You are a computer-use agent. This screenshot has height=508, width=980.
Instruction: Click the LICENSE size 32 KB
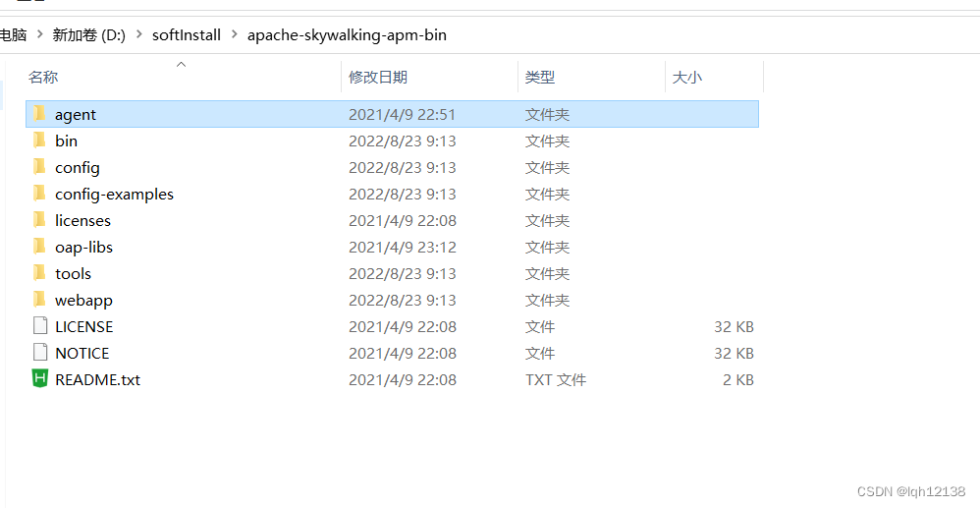point(734,326)
